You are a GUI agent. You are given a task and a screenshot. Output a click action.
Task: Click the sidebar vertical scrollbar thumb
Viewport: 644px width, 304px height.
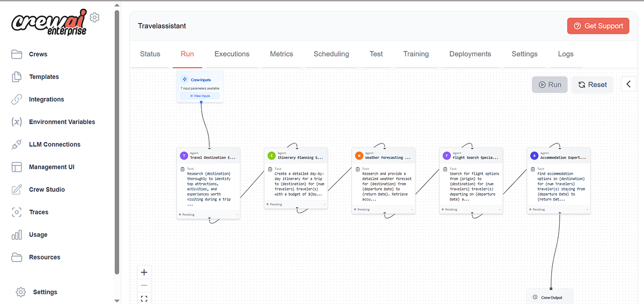coord(117,141)
